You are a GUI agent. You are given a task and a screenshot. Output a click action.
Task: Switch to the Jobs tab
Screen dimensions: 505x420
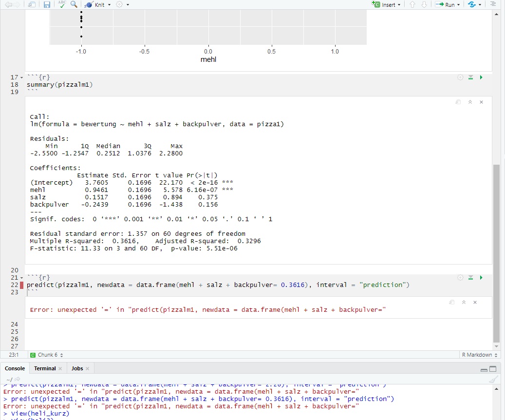click(x=77, y=368)
